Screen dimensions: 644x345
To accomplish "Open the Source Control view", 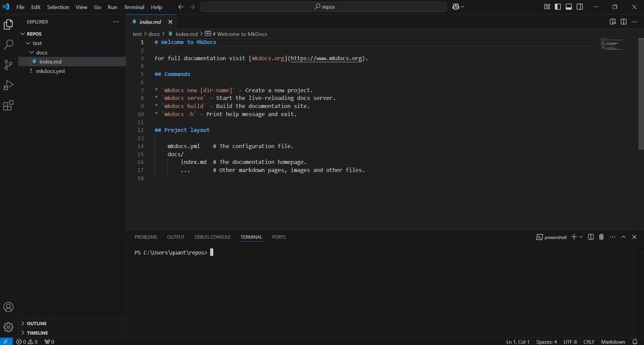I will 8,65.
